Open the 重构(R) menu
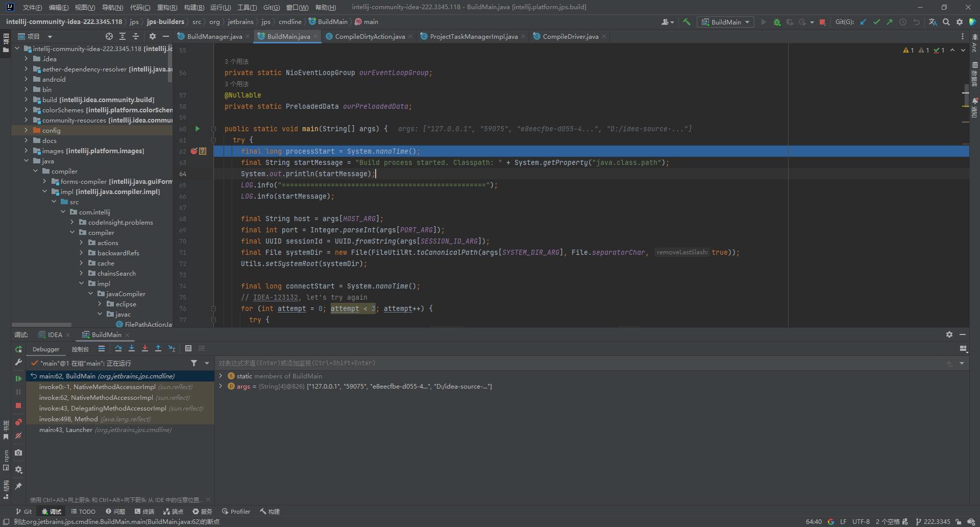 click(x=166, y=7)
